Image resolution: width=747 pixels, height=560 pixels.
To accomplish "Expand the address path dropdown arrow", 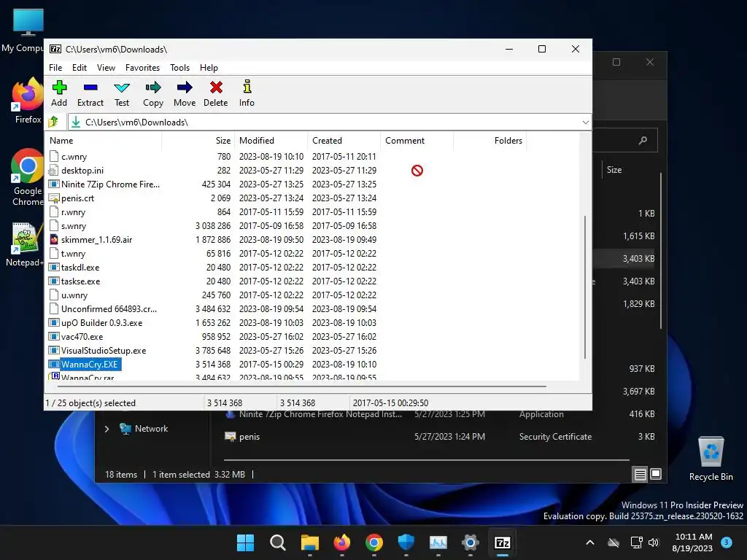I will point(586,122).
